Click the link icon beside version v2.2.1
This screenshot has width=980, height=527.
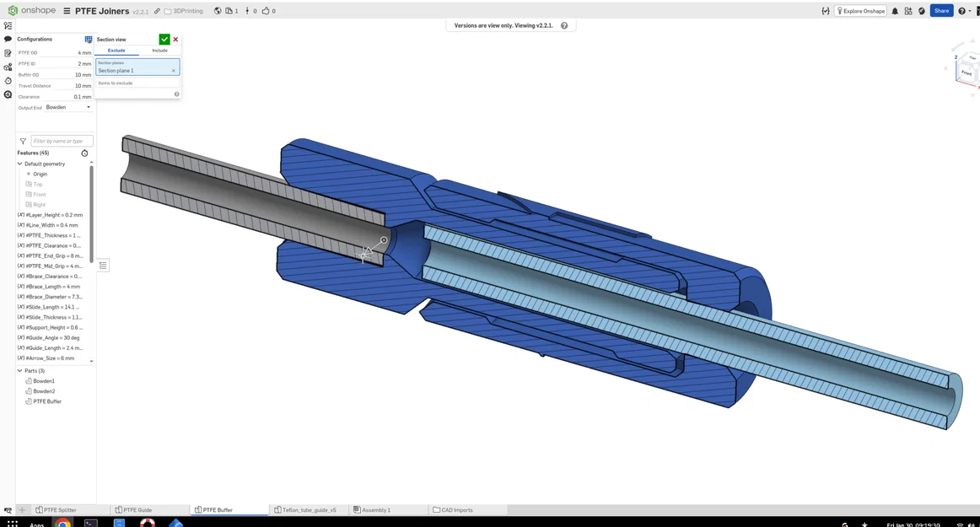coord(157,11)
